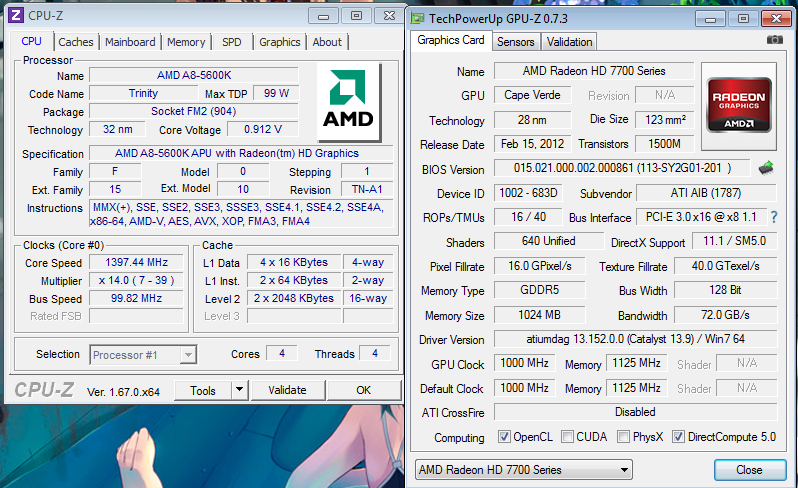Click the BIOS save chip icon in GPU-Z

(766, 167)
